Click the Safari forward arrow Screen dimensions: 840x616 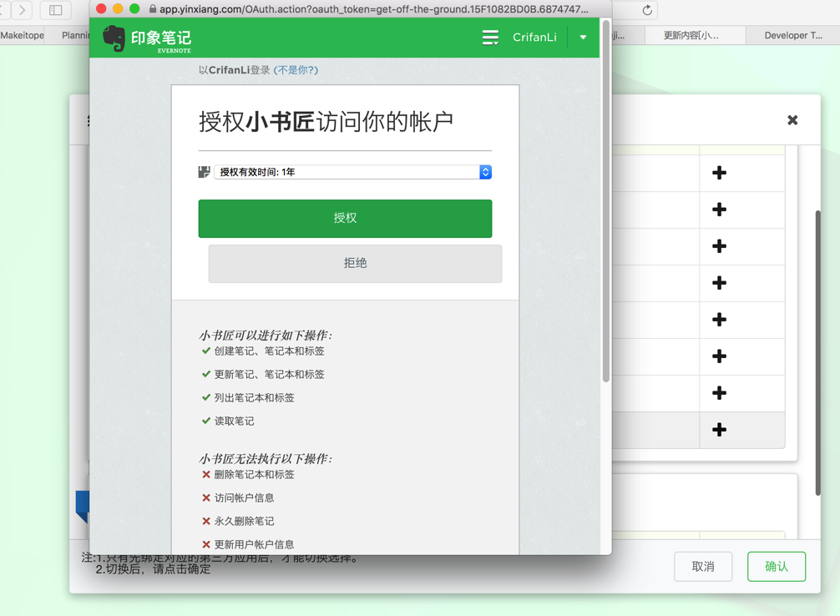pos(22,10)
